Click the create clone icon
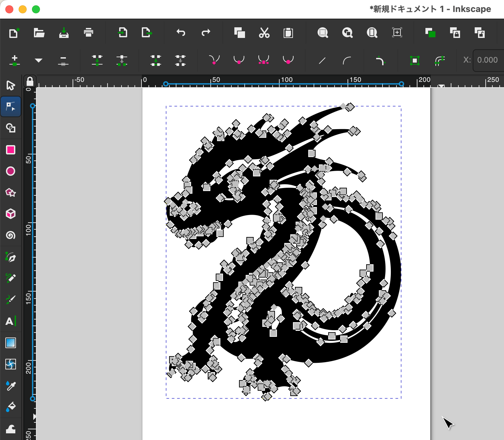The height and width of the screenshot is (440, 504). (x=455, y=33)
